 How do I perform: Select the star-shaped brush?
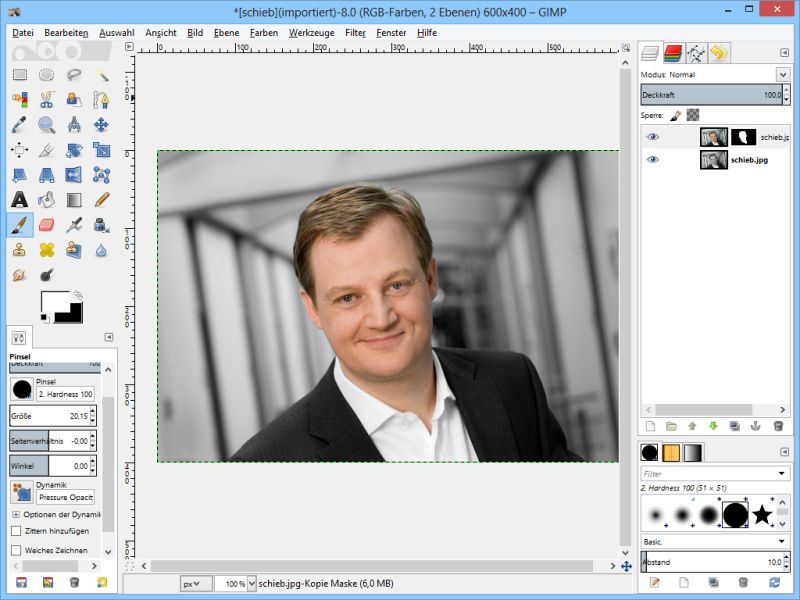tap(762, 514)
